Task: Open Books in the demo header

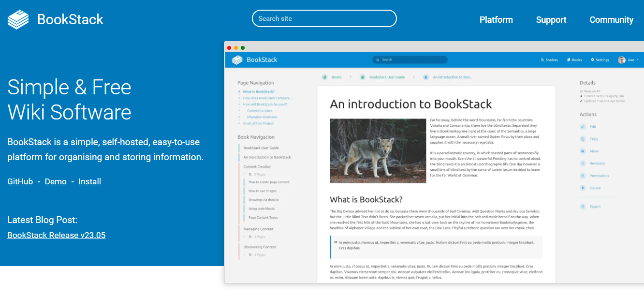Action: click(574, 60)
